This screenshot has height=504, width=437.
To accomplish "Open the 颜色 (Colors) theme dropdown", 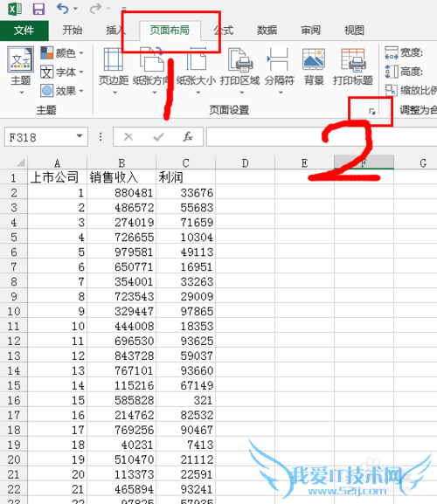I will pos(62,53).
